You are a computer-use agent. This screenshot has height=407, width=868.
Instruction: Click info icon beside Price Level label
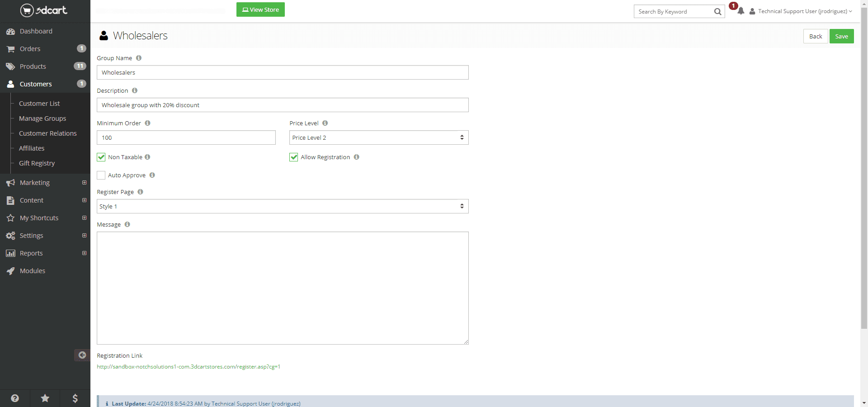[325, 123]
